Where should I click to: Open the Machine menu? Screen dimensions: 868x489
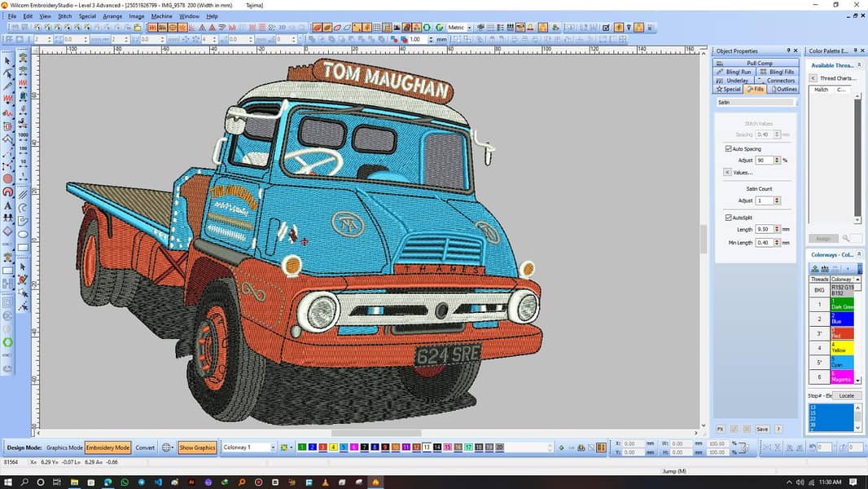162,16
